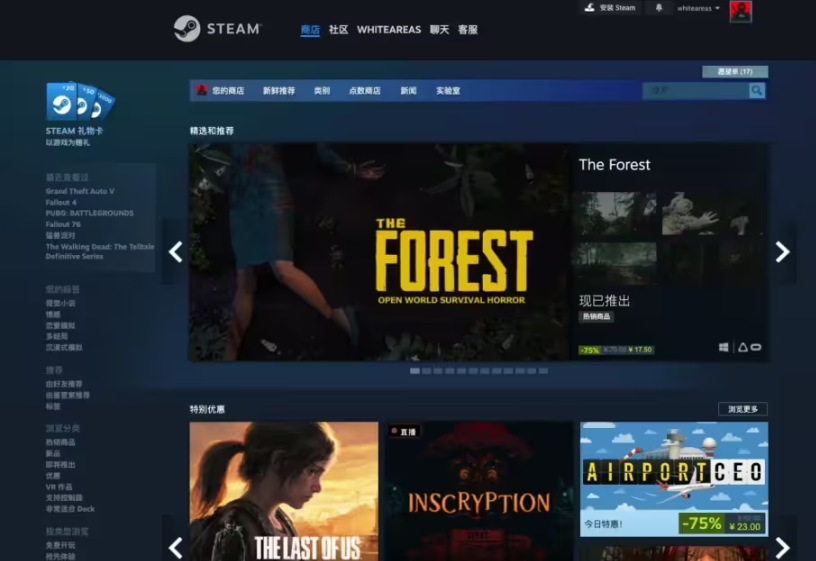
Task: Open 即将推出 upcoming sidebar link
Action: [x=60, y=465]
